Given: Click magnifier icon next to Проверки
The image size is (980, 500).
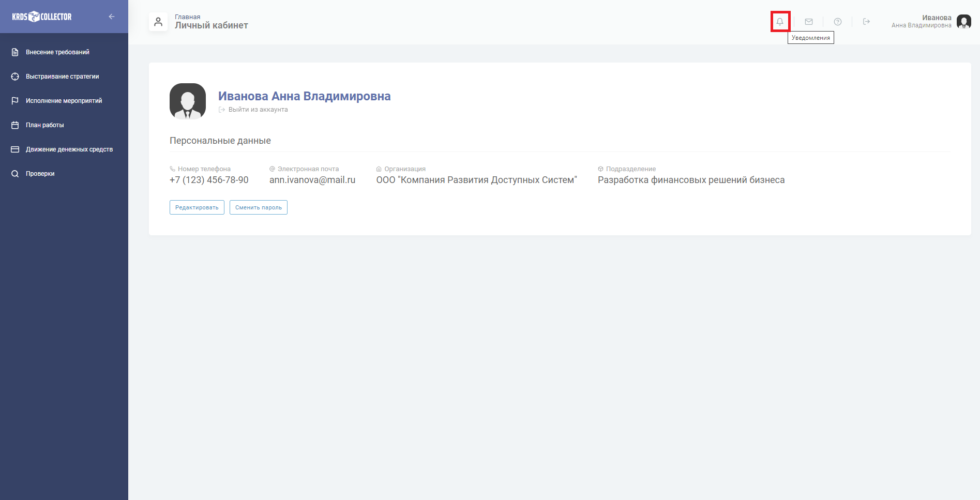Looking at the screenshot, I should (15, 174).
